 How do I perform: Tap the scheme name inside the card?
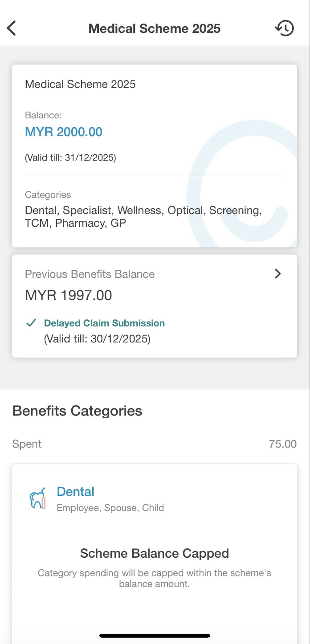click(80, 84)
